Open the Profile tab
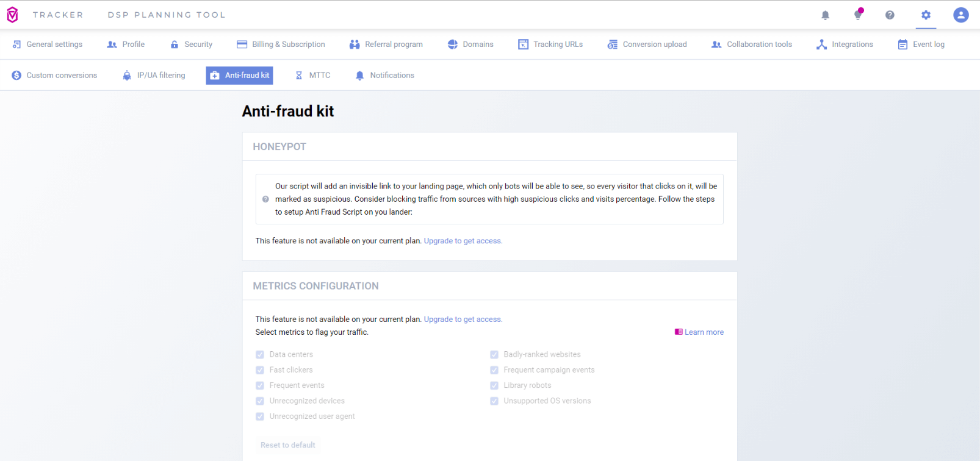Screen dimensions: 980x461 [x=126, y=45]
